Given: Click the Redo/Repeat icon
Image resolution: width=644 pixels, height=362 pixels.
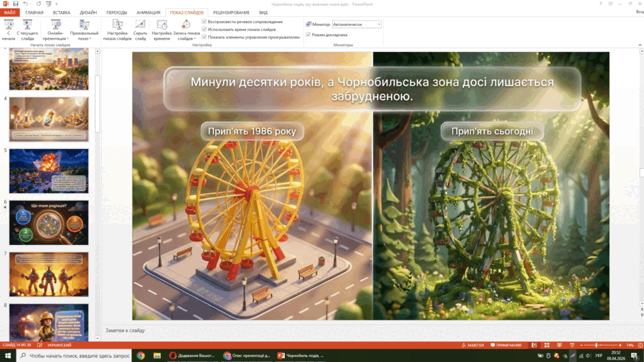Looking at the screenshot, I should click(38, 3).
